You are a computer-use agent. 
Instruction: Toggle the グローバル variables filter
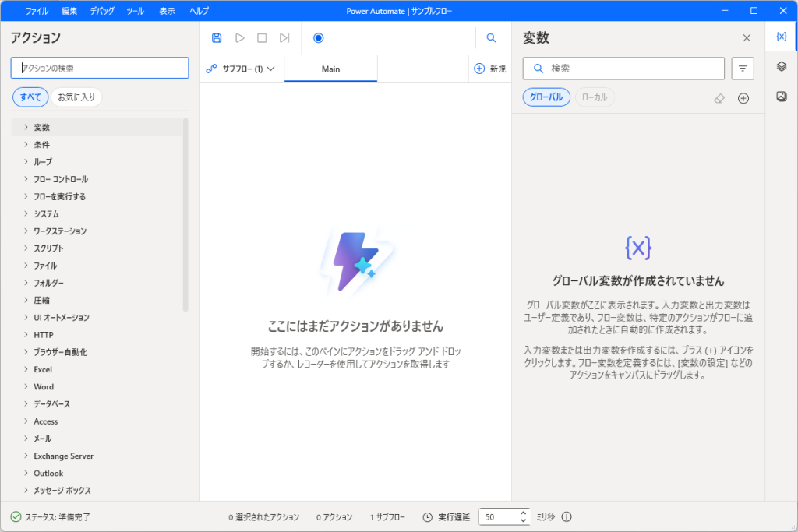click(546, 97)
